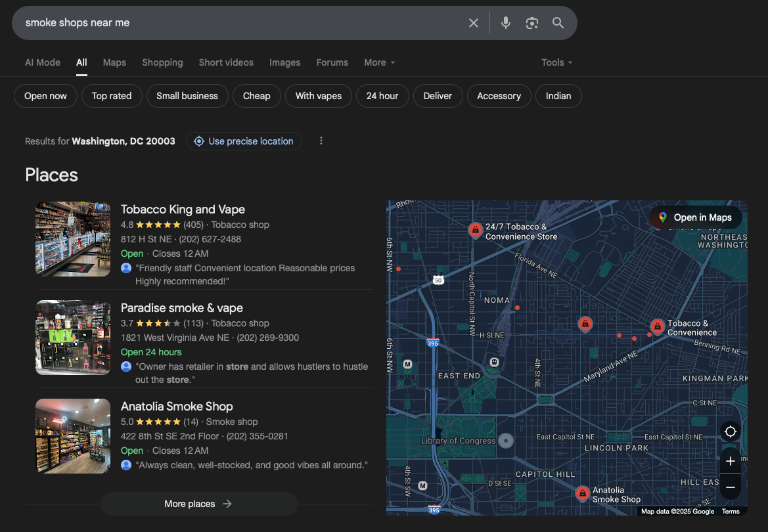
Task: Toggle the With vapes filter chip
Action: tap(319, 96)
